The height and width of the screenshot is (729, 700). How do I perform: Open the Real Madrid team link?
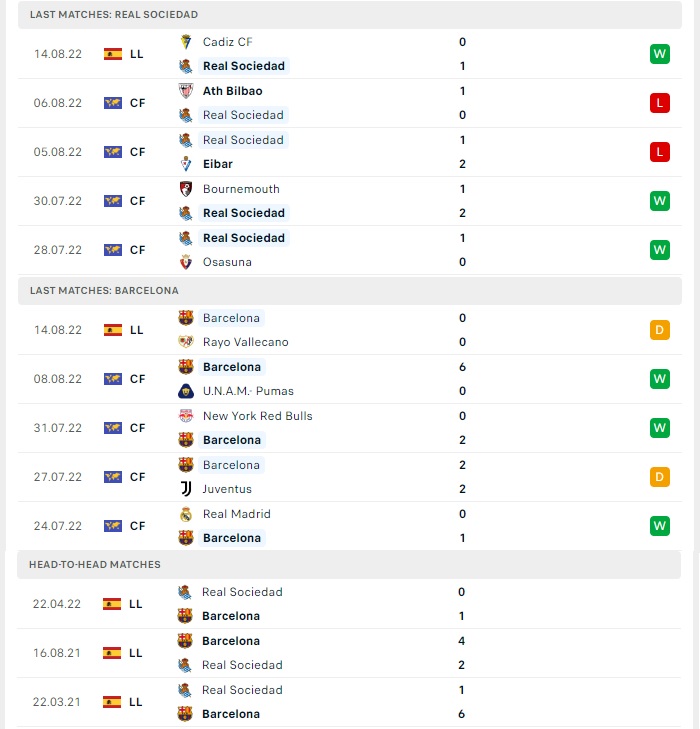[237, 514]
